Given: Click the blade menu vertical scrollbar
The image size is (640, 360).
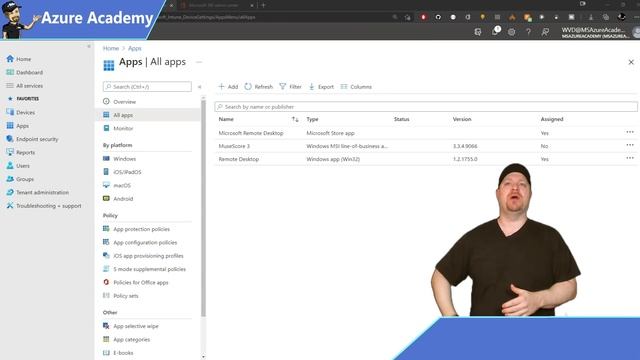Looking at the screenshot, I should (203, 208).
